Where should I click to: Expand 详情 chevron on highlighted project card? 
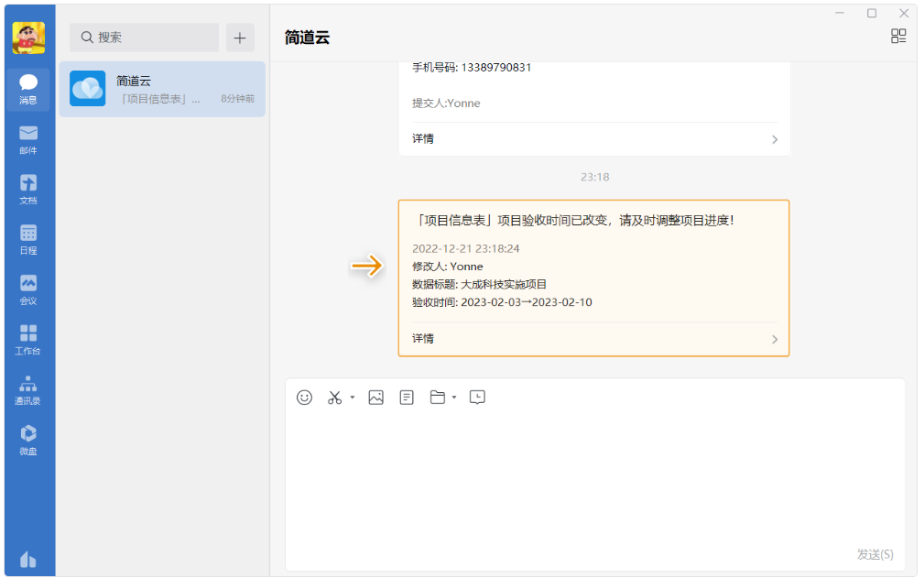[x=775, y=339]
